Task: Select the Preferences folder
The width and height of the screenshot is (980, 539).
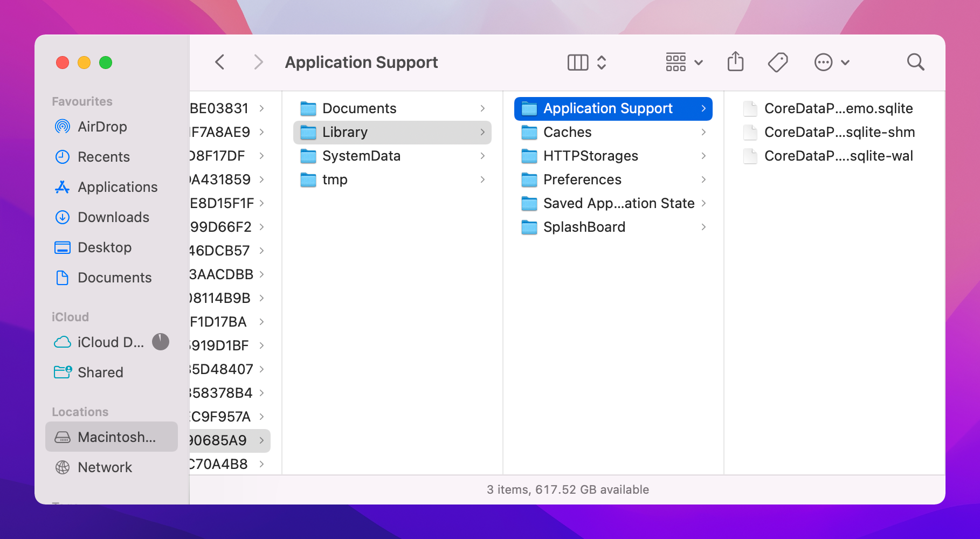Action: coord(582,179)
